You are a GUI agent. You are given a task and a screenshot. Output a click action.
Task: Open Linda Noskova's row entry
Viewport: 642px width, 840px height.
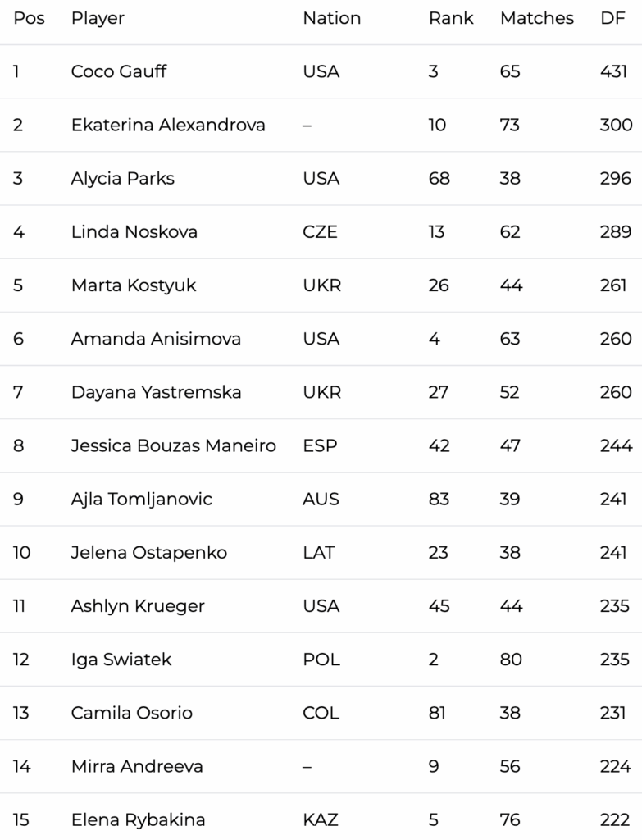[134, 231]
